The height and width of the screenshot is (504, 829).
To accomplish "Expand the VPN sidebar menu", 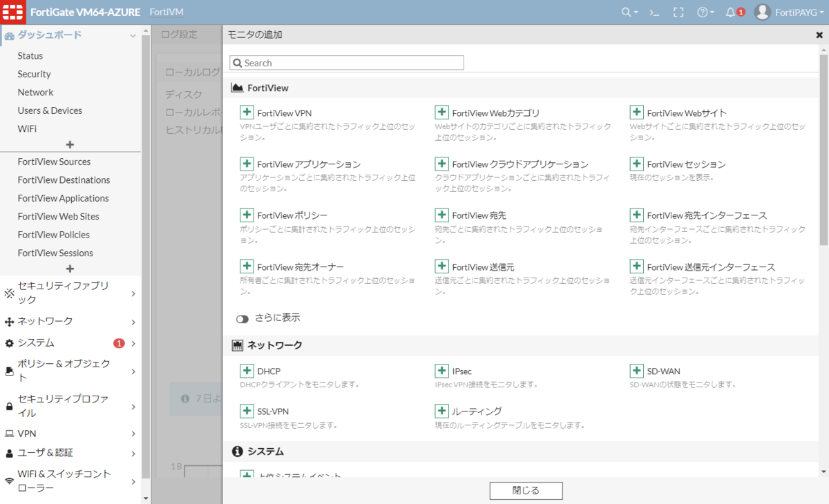I will coord(70,434).
